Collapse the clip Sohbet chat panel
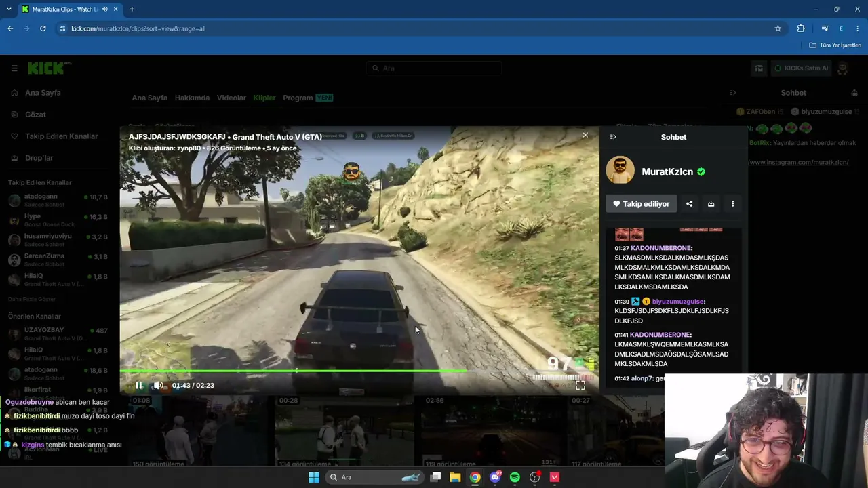Screen dimensions: 868x488 613,137
